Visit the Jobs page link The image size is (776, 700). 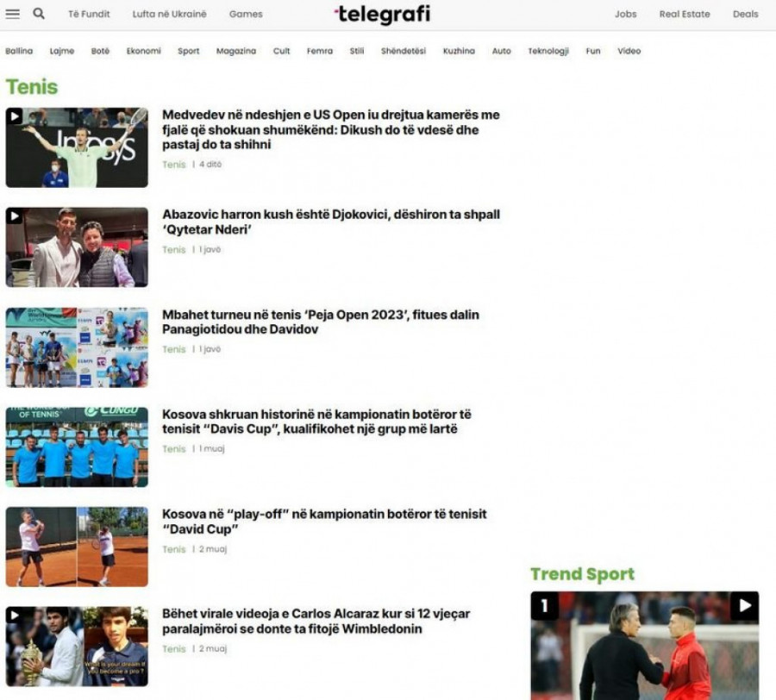(625, 14)
